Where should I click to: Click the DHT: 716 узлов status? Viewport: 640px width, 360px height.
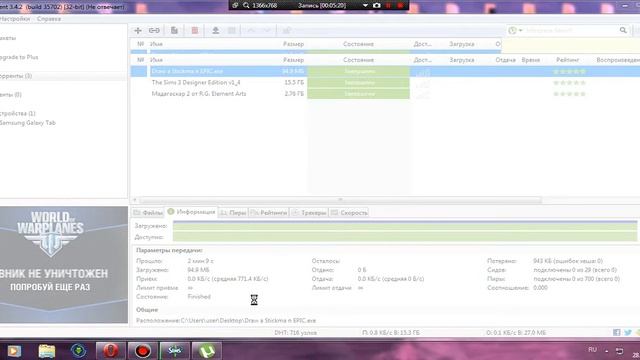(296, 333)
